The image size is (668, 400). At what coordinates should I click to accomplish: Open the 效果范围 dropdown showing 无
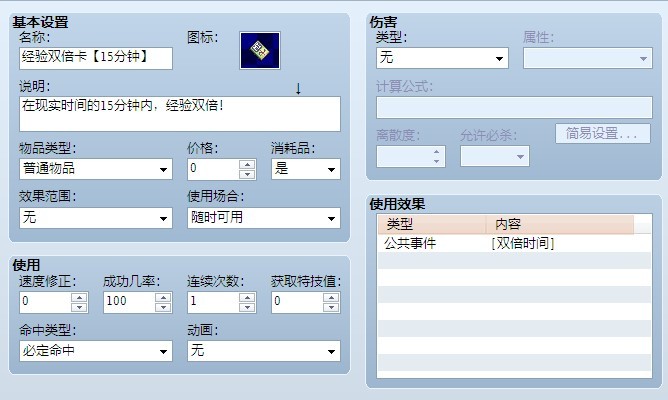coord(96,218)
